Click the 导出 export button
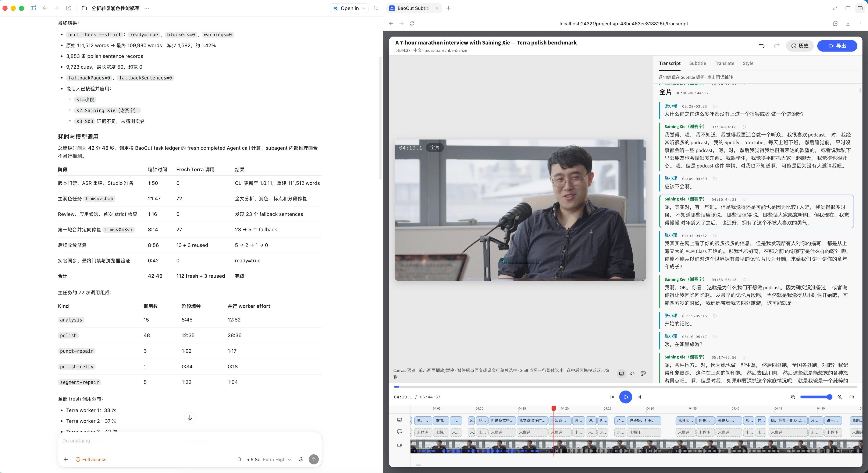Image resolution: width=868 pixels, height=473 pixels. tap(837, 46)
